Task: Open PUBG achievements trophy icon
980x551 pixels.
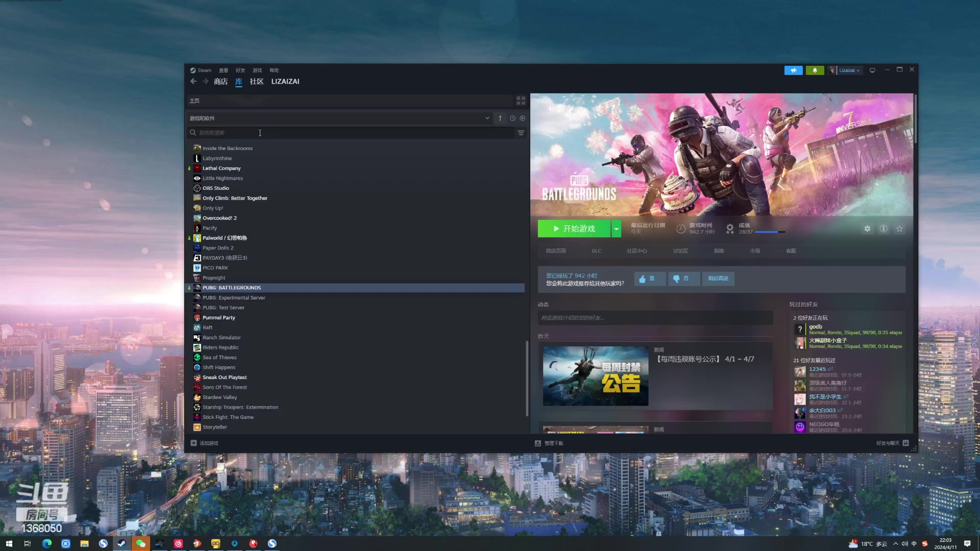Action: tap(730, 229)
